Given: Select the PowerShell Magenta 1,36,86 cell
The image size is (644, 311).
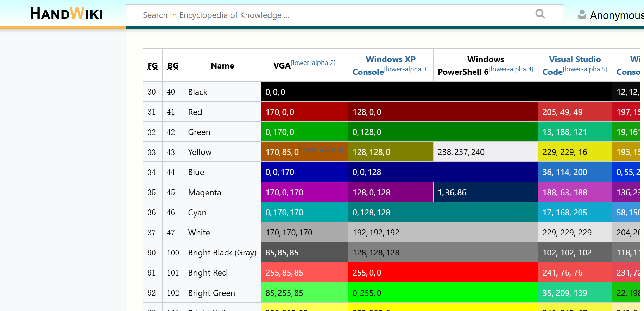Looking at the screenshot, I should pyautogui.click(x=486, y=192).
